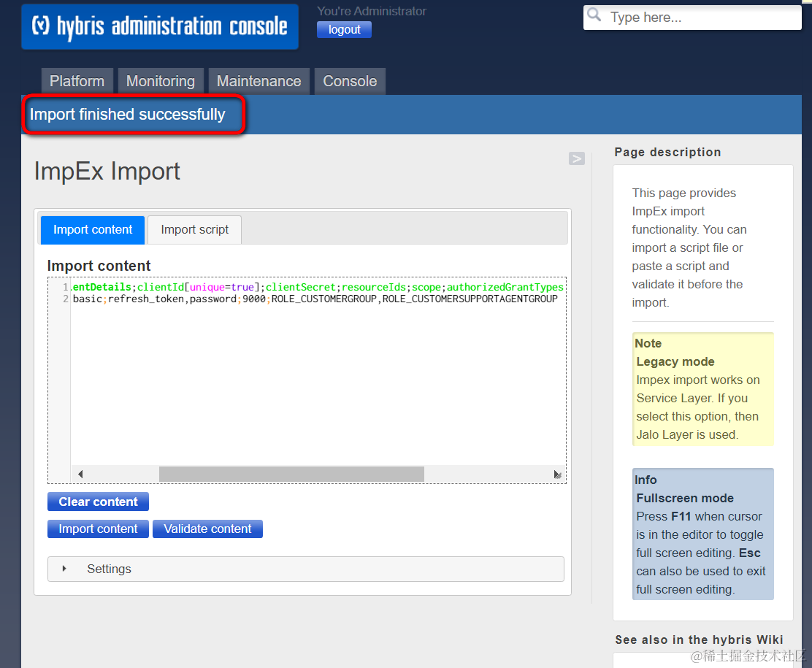Click the resourceIds column in line 1
The image size is (812, 668).
click(x=374, y=287)
